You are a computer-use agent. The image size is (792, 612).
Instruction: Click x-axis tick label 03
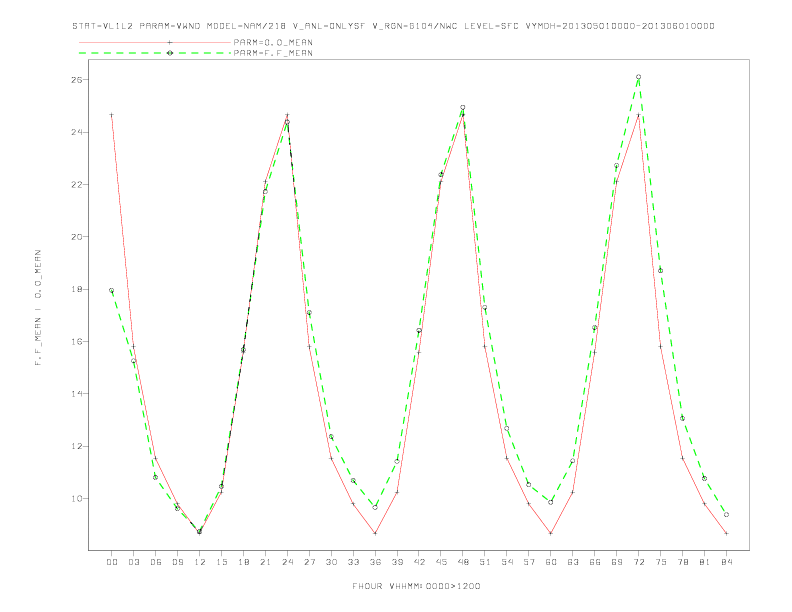point(133,562)
